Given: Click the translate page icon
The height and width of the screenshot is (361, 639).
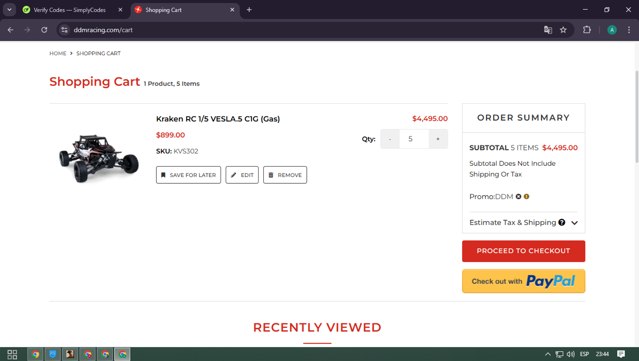Looking at the screenshot, I should (548, 30).
